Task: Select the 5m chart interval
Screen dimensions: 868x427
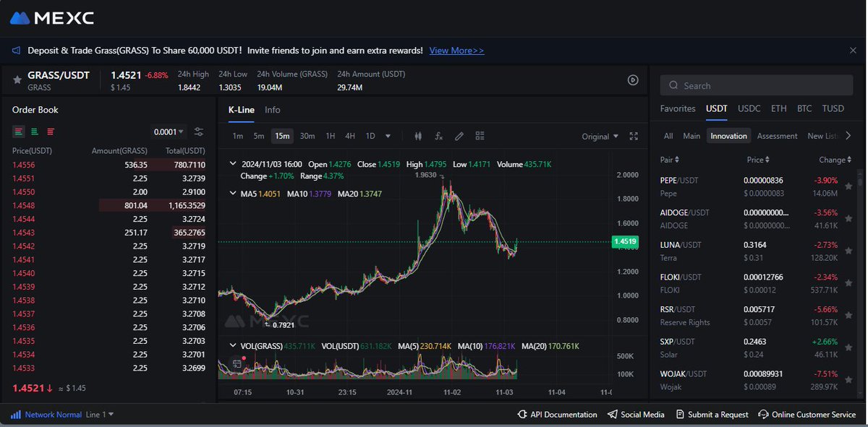Action: [x=259, y=136]
